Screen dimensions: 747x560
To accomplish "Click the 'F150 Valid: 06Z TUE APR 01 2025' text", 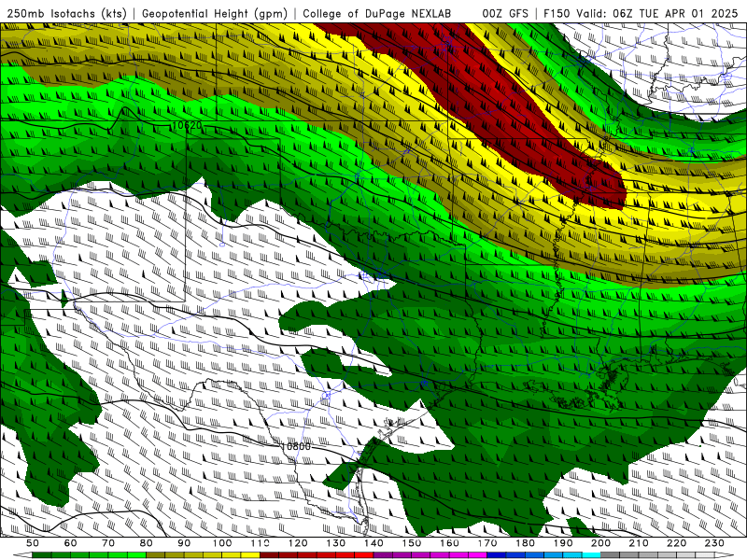I will [641, 13].
